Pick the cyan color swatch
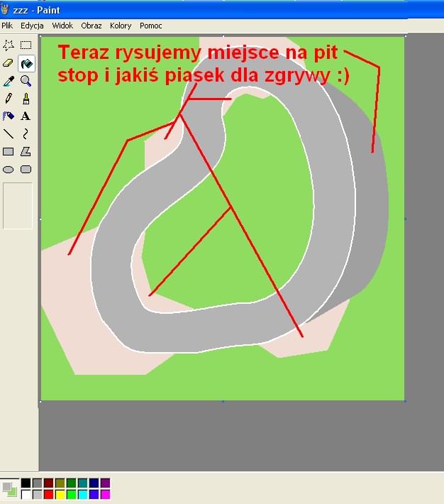 click(82, 494)
